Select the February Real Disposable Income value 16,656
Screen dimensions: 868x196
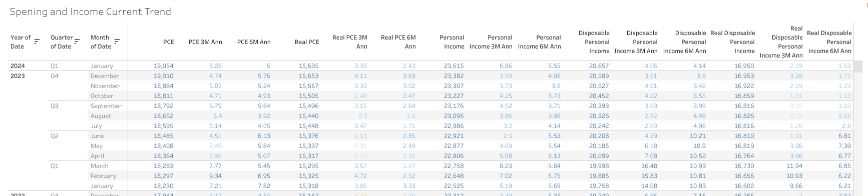pos(744,176)
